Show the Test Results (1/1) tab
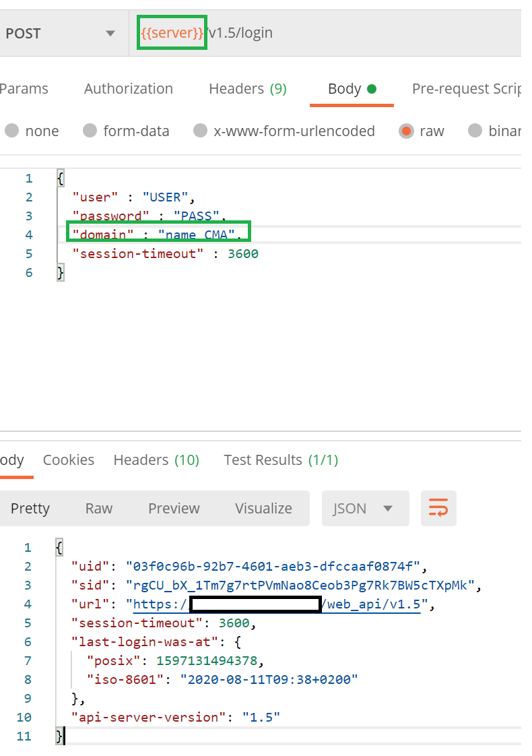The height and width of the screenshot is (756, 532). coord(280,460)
